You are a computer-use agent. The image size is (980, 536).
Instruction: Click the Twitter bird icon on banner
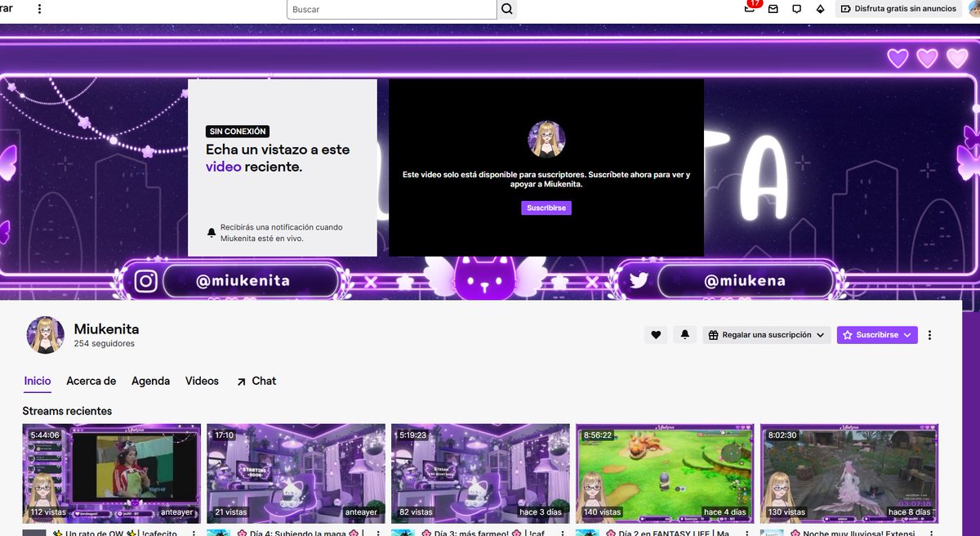click(x=639, y=281)
